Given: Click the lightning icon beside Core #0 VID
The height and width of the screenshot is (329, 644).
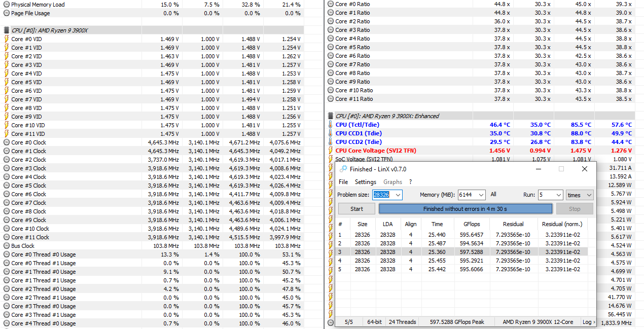Looking at the screenshot, I should [x=6, y=39].
